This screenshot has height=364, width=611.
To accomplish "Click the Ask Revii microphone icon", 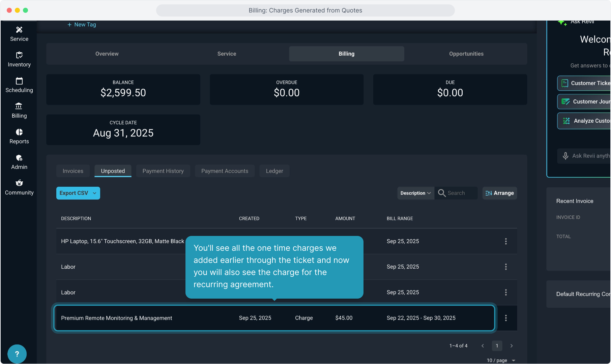I will (x=565, y=156).
